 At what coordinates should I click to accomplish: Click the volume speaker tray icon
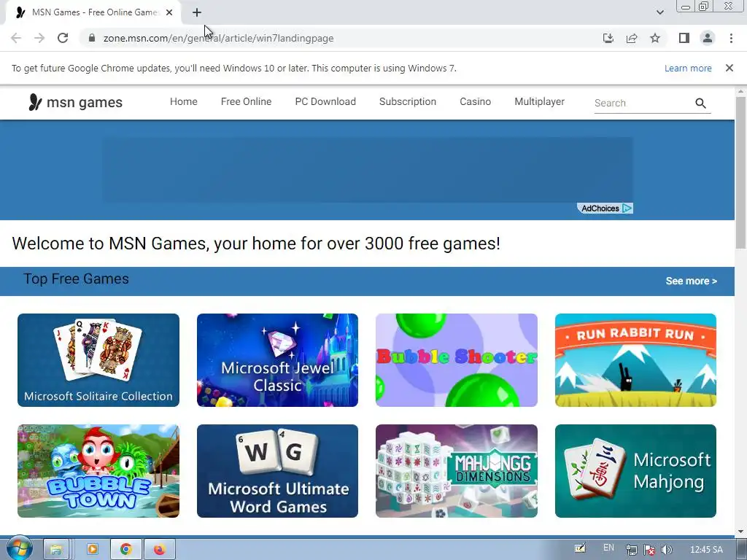click(x=667, y=550)
